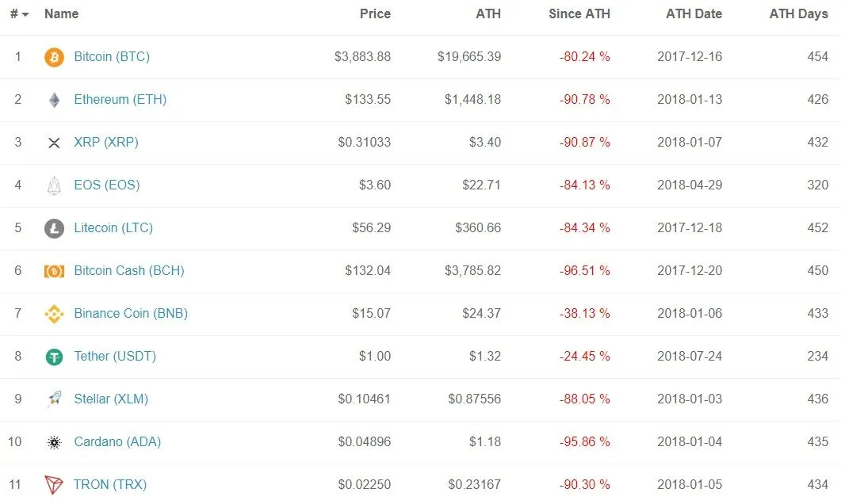Sort by ATH Date column header
The height and width of the screenshot is (504, 845).
point(694,14)
